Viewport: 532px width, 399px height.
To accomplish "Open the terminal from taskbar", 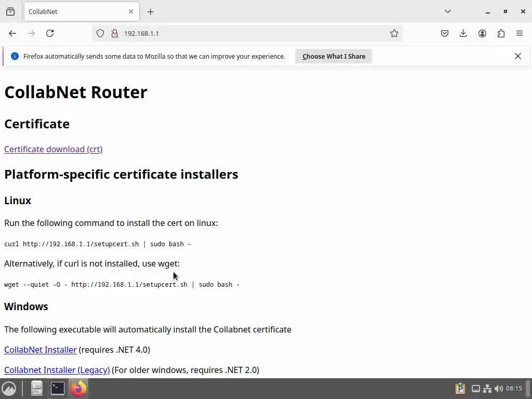I will click(x=57, y=389).
